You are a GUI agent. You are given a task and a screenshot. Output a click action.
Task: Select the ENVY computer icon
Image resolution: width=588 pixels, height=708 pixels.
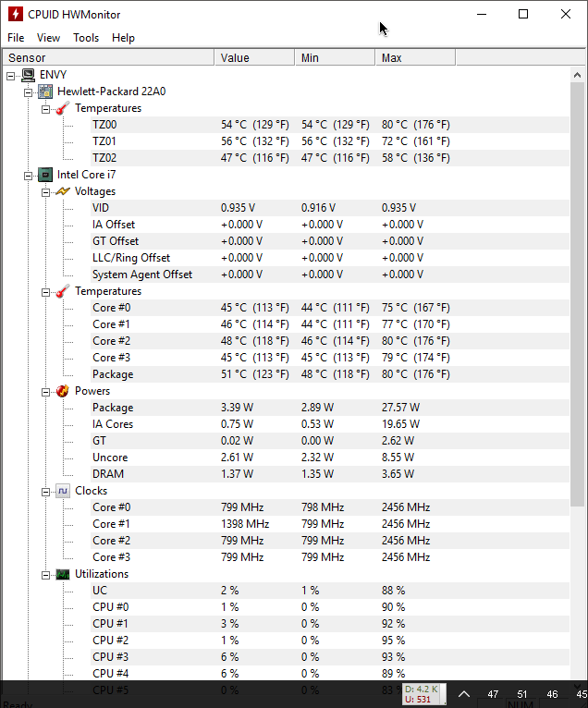pyautogui.click(x=29, y=75)
